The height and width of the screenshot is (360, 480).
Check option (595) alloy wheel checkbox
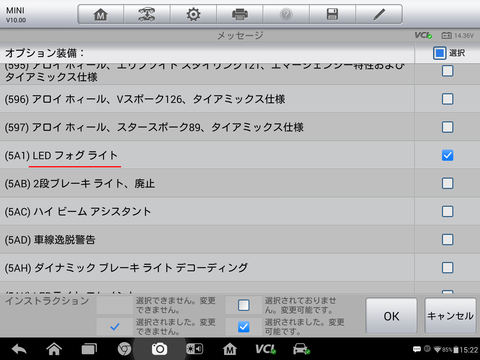tap(447, 71)
